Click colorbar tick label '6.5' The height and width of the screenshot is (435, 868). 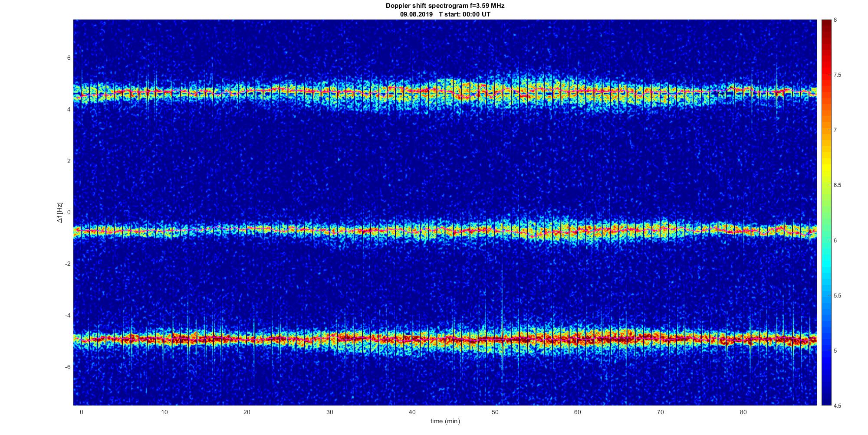837,185
